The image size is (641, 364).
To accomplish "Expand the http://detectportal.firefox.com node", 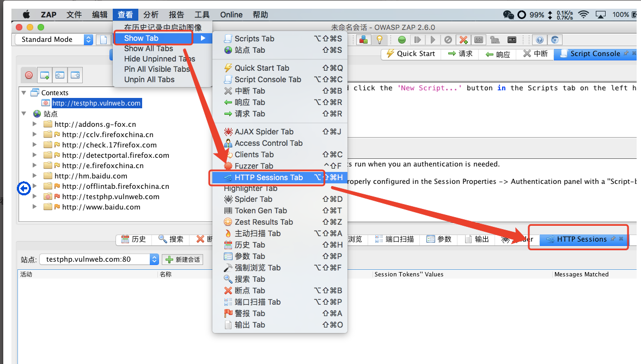I will (35, 155).
